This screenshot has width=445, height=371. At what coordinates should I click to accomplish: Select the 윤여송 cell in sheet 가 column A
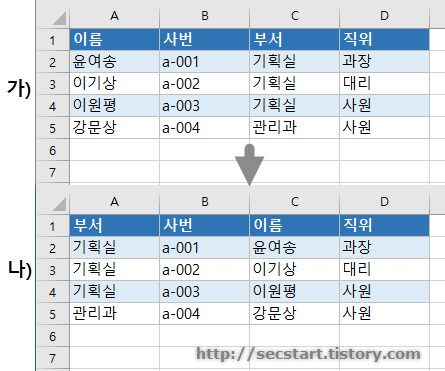point(114,61)
